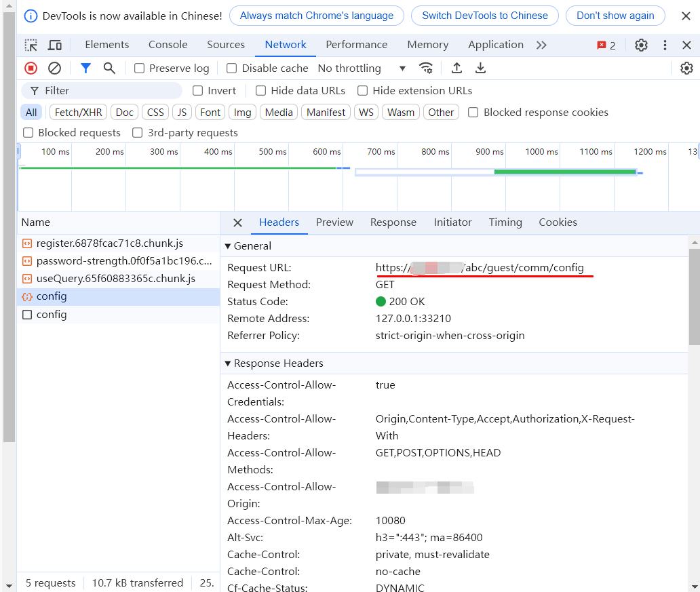Collapse the General section

(228, 246)
